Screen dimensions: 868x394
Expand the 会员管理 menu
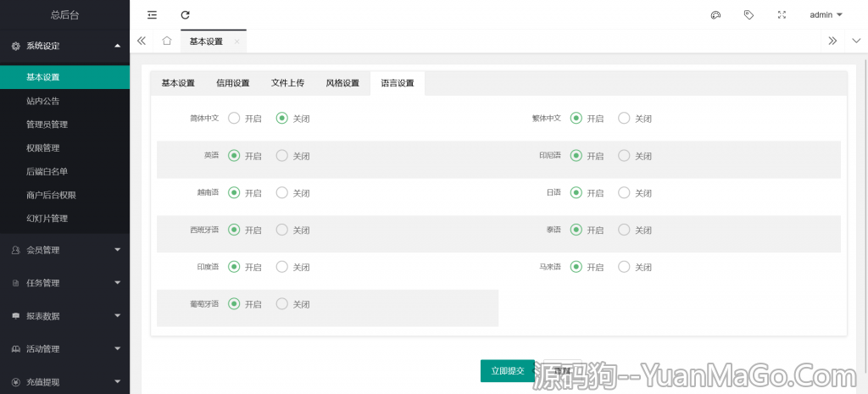pos(117,250)
